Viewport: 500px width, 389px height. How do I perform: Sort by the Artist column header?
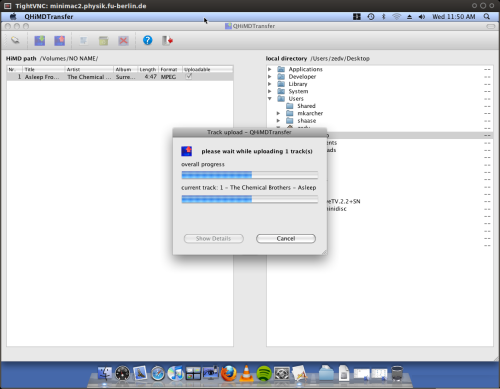click(x=89, y=69)
